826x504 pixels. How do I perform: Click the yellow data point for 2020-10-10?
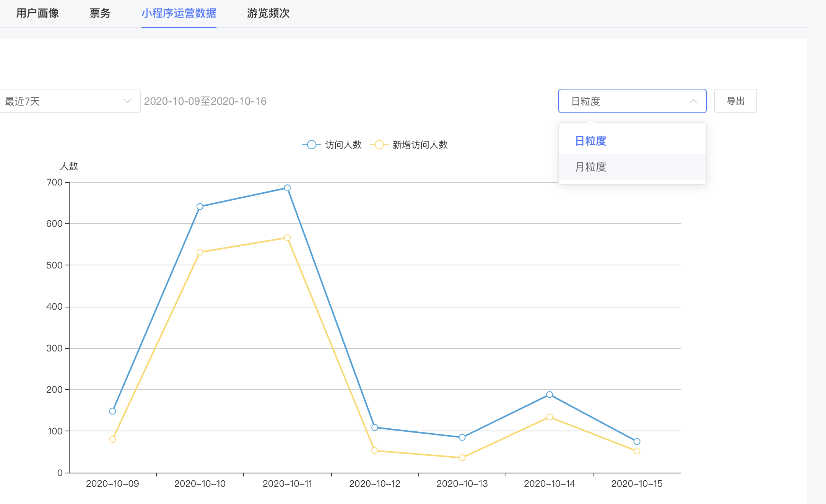click(200, 252)
